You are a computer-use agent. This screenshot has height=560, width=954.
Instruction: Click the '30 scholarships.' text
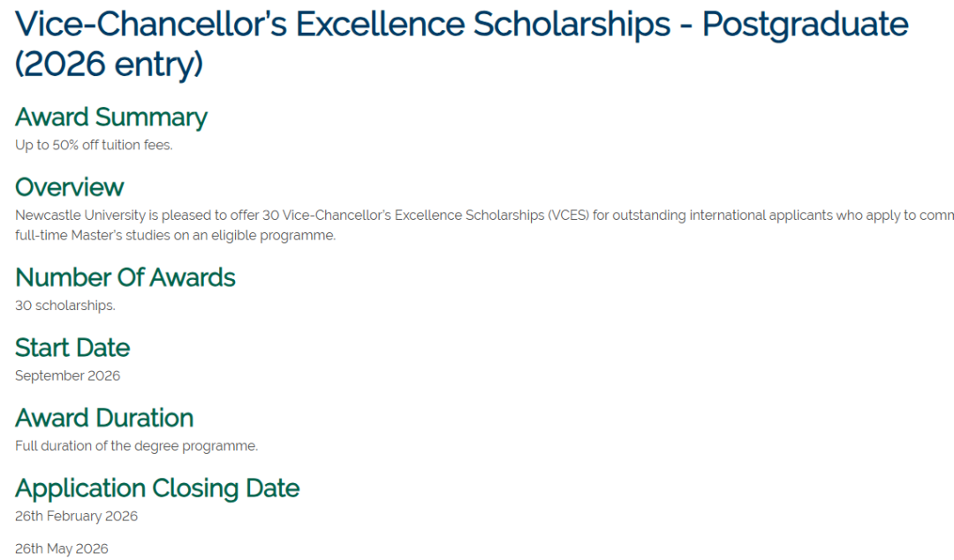click(65, 306)
